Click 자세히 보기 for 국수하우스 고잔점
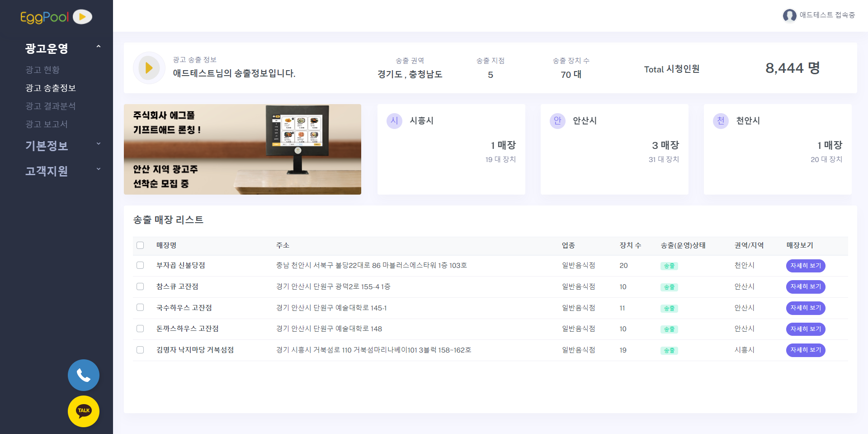868x434 pixels. coord(806,308)
